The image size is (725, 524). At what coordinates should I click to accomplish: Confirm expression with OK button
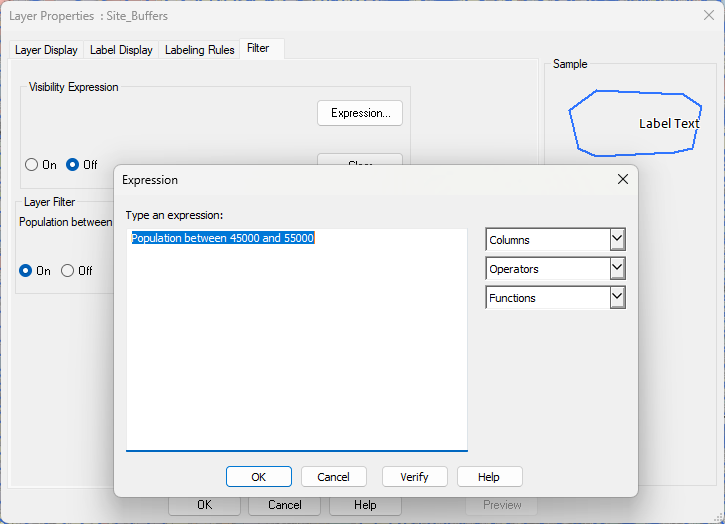(x=258, y=477)
